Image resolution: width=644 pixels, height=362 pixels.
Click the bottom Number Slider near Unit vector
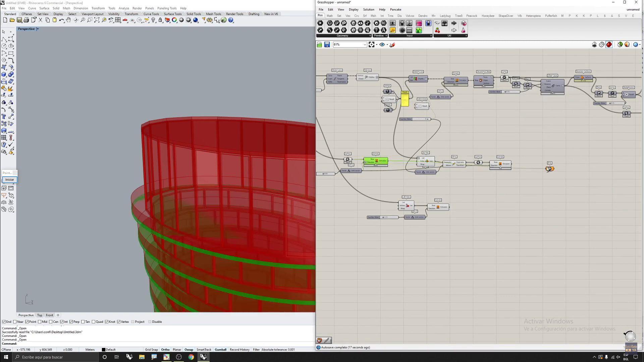tap(383, 217)
